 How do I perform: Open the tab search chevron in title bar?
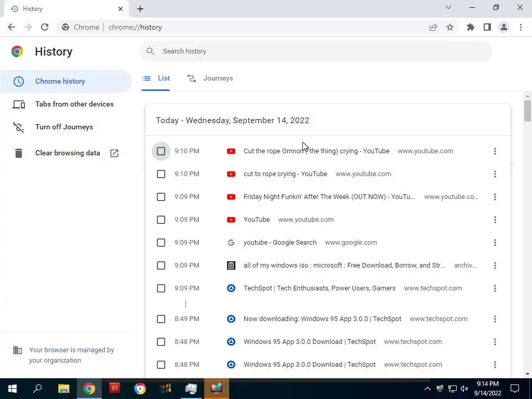448,7
